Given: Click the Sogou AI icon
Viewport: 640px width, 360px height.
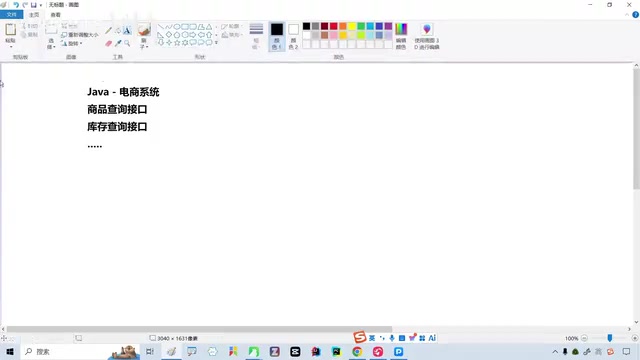Looking at the screenshot, I should pos(432,338).
